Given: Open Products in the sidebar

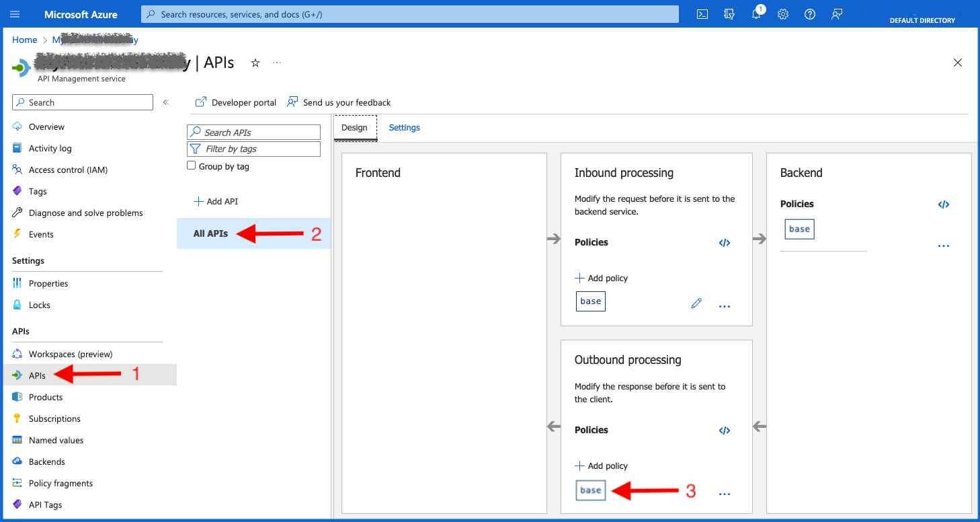Looking at the screenshot, I should pyautogui.click(x=46, y=397).
